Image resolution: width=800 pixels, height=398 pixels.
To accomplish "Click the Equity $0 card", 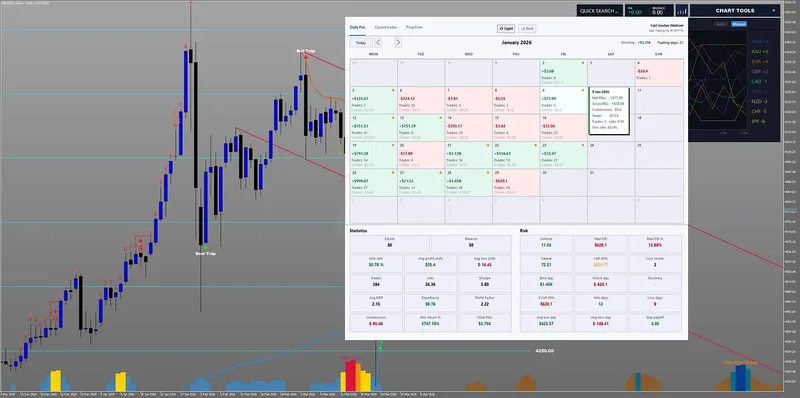I will click(389, 245).
